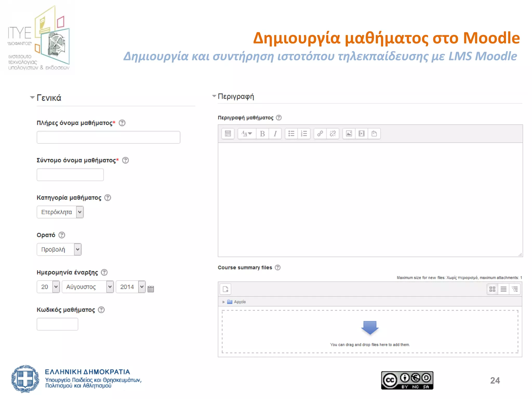The height and width of the screenshot is (399, 532).
Task: Insert unordered bullet list
Action: tap(291, 134)
